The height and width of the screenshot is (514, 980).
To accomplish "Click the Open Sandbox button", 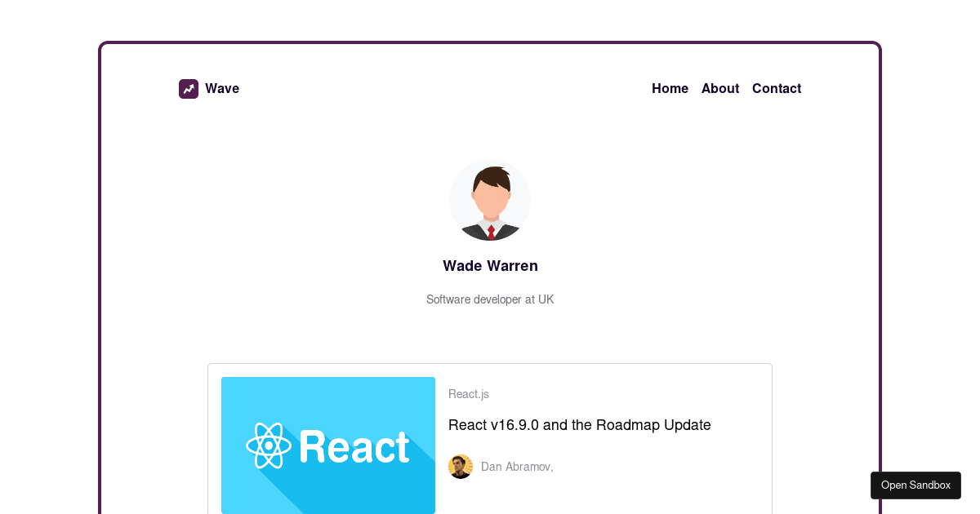I will (915, 485).
